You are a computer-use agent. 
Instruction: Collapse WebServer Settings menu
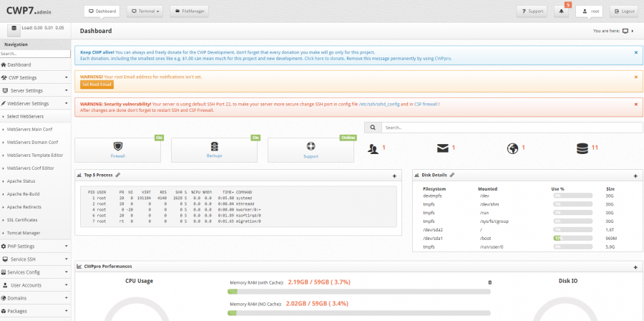coord(35,104)
